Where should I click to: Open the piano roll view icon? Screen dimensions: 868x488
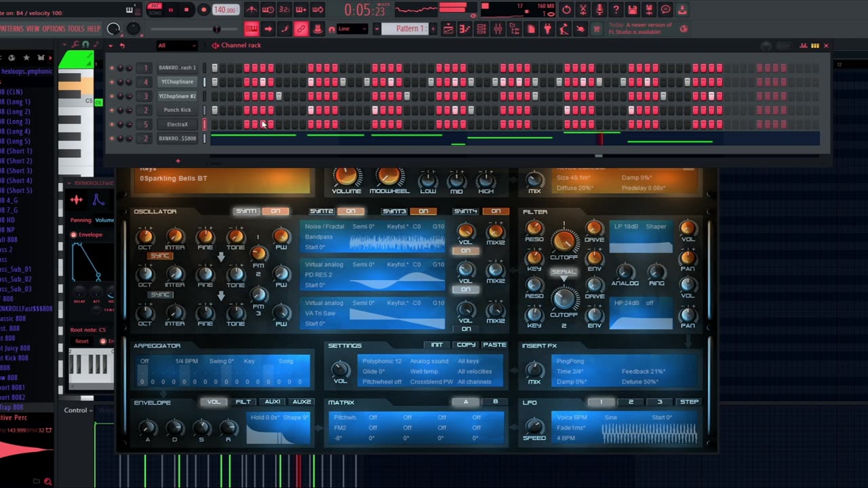click(465, 28)
